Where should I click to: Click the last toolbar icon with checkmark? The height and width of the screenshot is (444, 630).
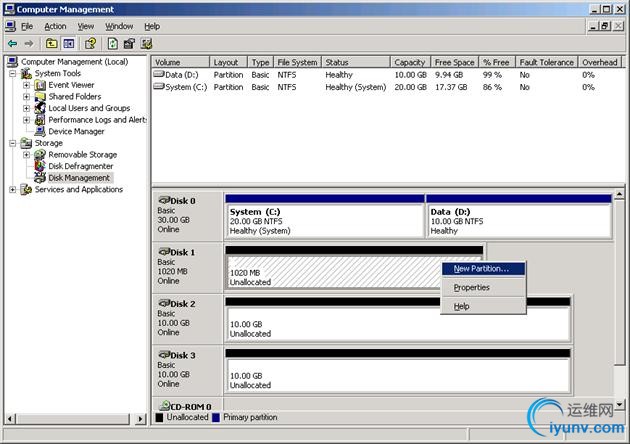click(x=146, y=43)
